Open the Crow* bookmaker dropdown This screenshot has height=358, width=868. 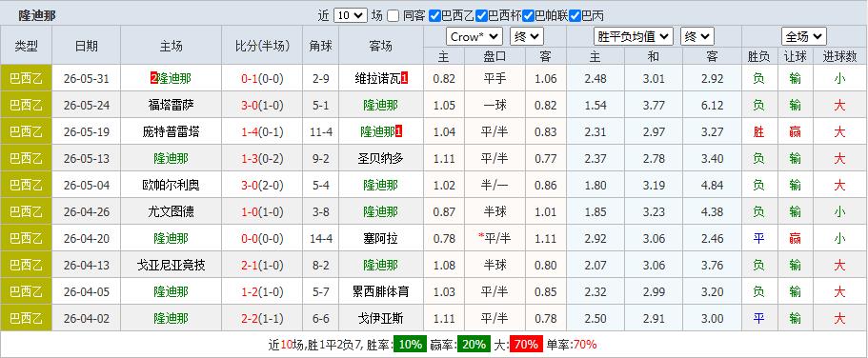474,37
